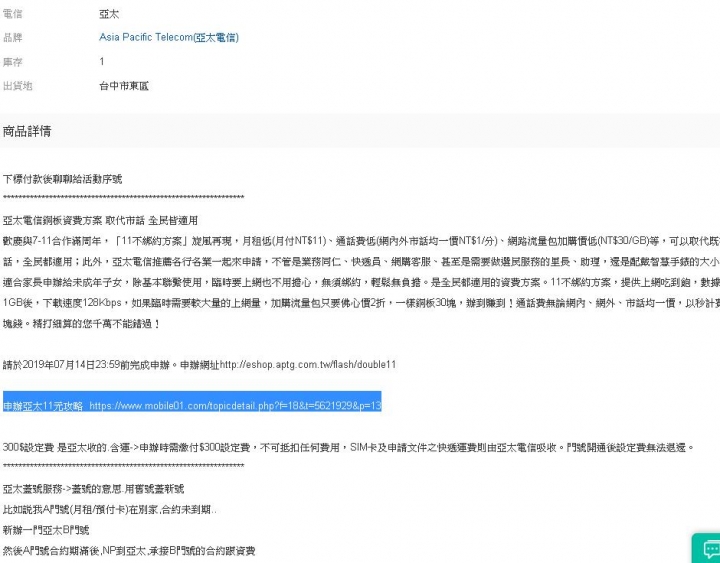Click the eshop.aptg.com.tw/flash/double11 URL text

click(308, 365)
